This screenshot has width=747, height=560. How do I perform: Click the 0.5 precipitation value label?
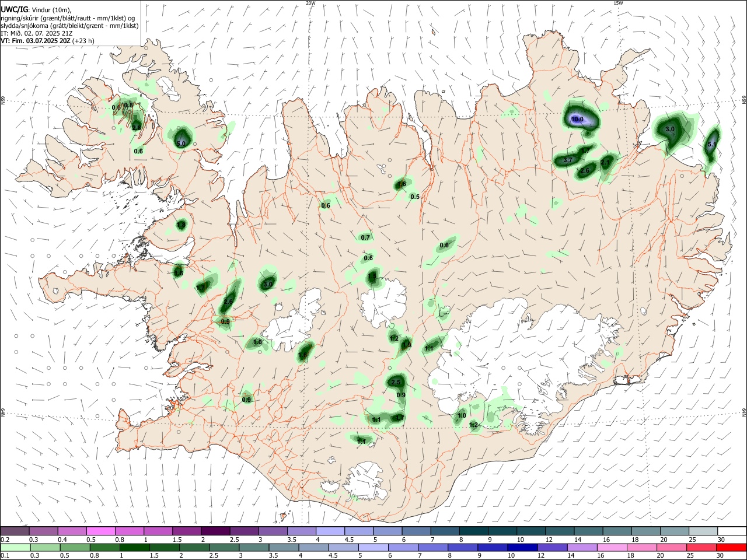click(x=415, y=197)
